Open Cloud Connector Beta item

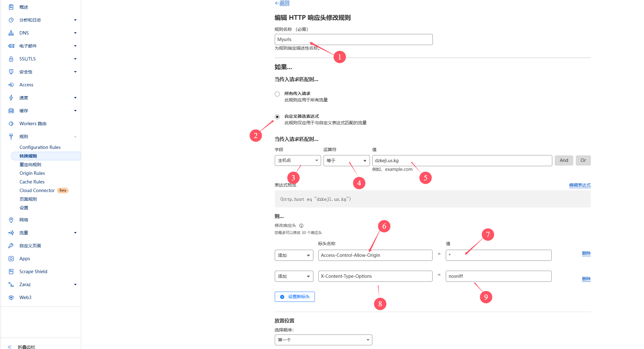tap(44, 191)
